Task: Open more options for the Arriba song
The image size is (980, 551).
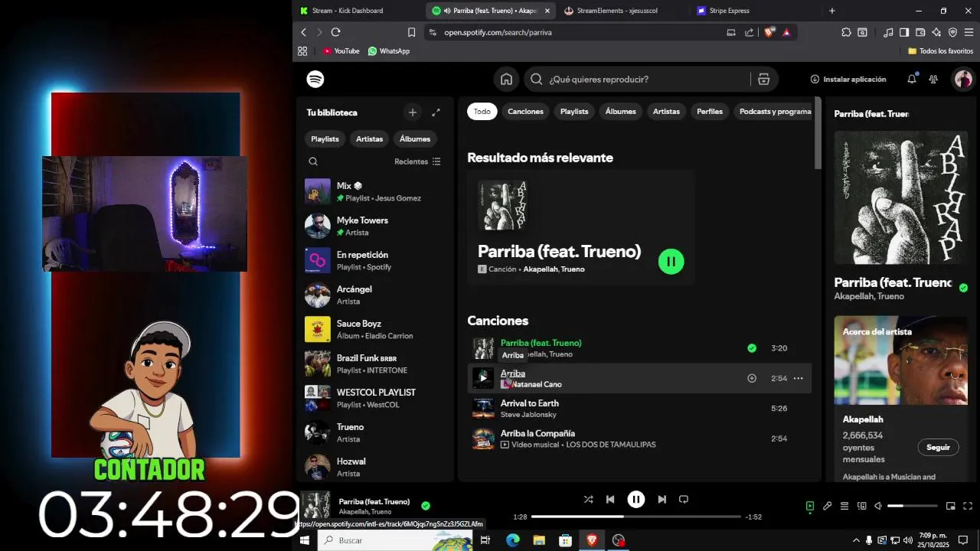Action: [x=798, y=378]
